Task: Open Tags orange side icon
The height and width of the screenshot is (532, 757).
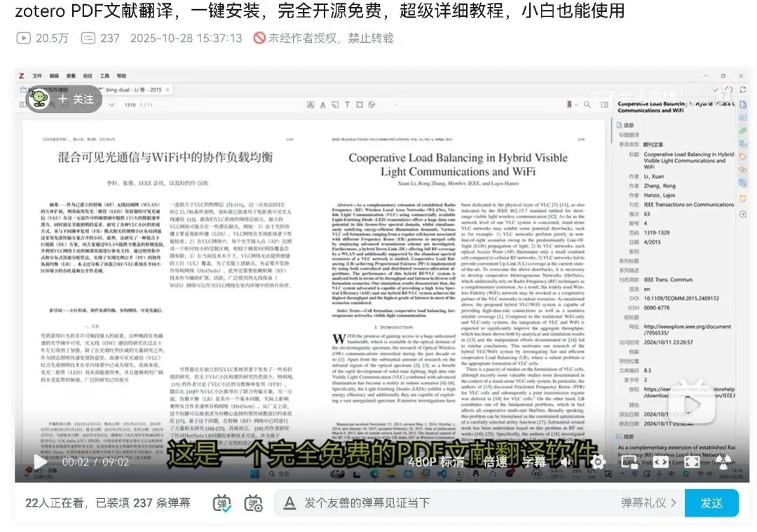Action: [x=743, y=157]
